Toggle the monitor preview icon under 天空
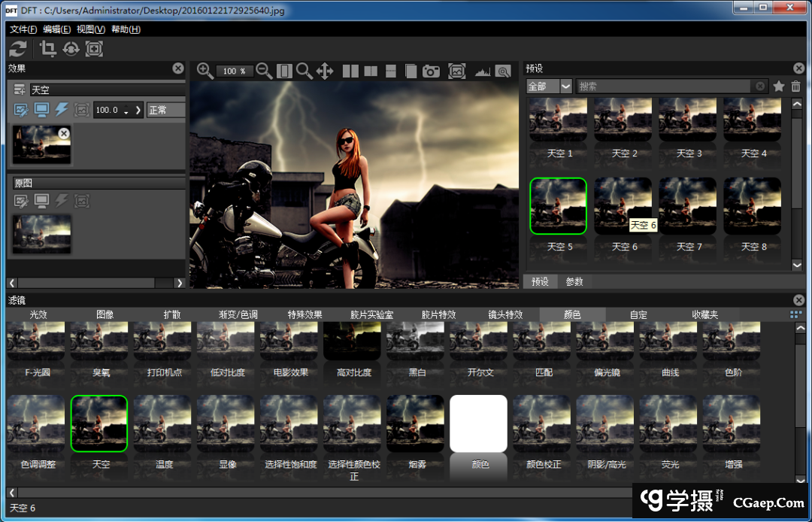This screenshot has width=812, height=522. click(x=43, y=110)
